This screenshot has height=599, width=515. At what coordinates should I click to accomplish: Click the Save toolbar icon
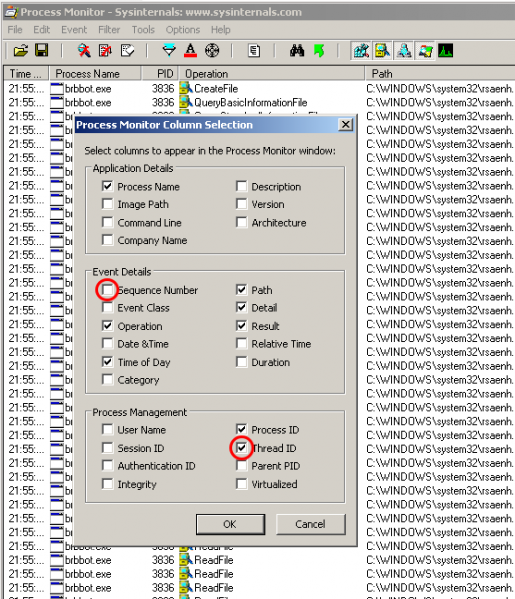[42, 50]
